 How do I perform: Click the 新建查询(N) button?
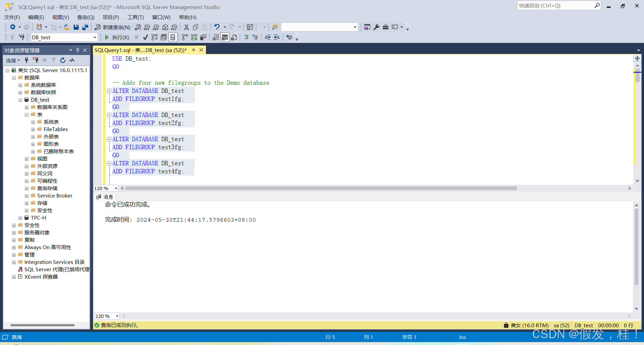[x=113, y=27]
